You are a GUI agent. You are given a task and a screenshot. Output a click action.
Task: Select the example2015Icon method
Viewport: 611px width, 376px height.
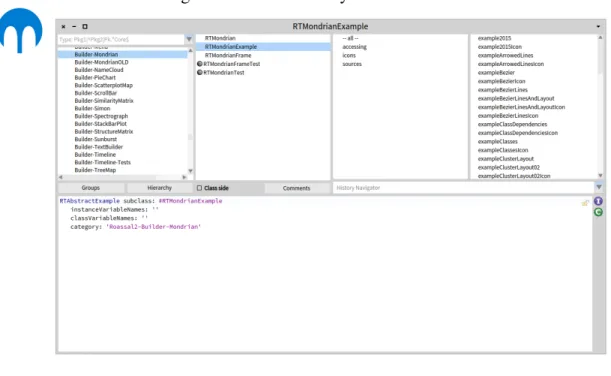[x=500, y=47]
